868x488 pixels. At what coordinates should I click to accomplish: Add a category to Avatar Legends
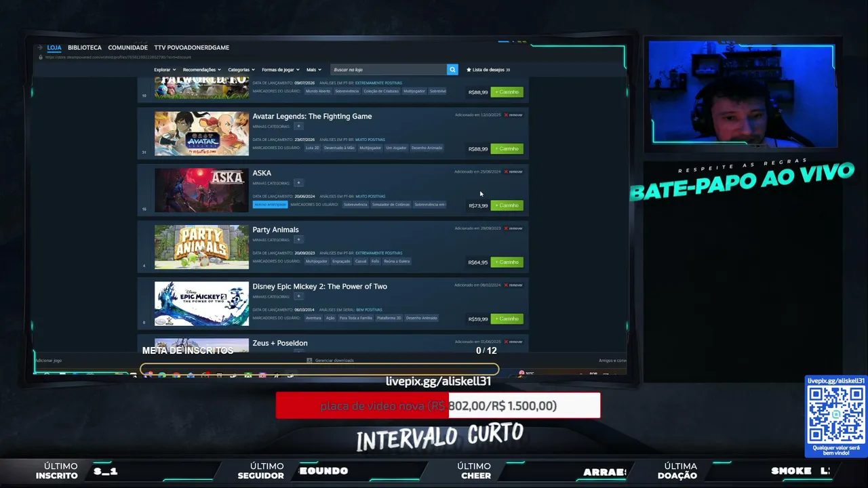[x=298, y=126]
